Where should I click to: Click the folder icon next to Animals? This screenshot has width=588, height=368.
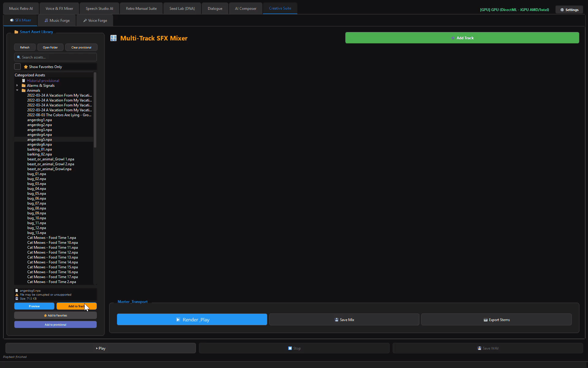click(x=24, y=90)
